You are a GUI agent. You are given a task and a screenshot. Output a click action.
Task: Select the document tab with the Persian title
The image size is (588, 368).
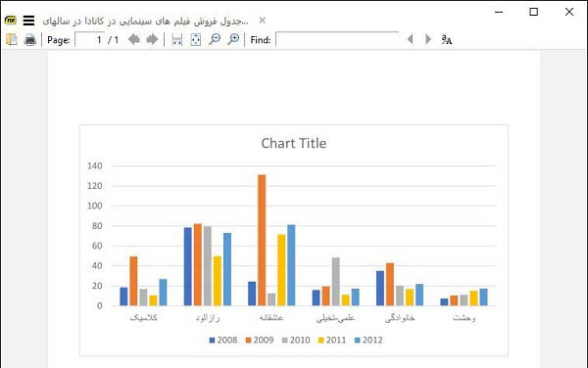[145, 21]
